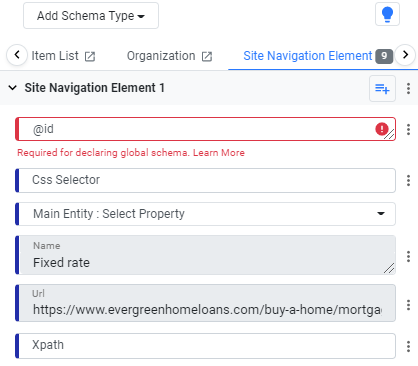
Task: Open the Add Schema Type dropdown
Action: tap(91, 16)
